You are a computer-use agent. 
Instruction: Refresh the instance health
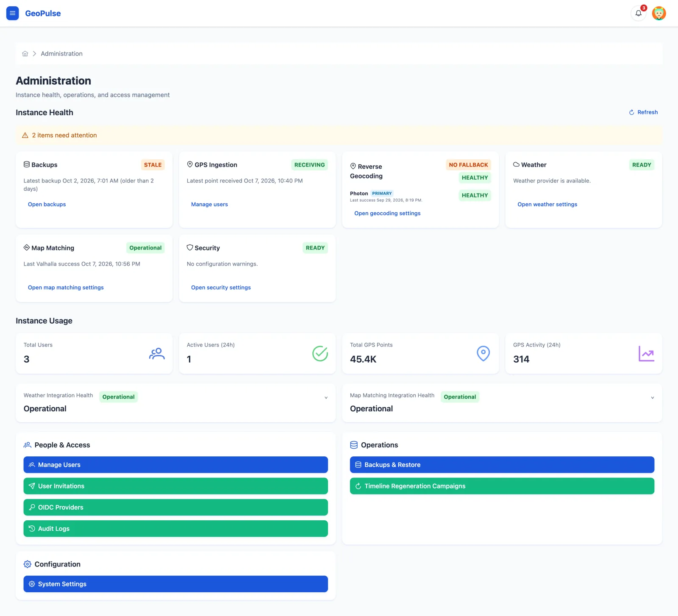(x=643, y=112)
